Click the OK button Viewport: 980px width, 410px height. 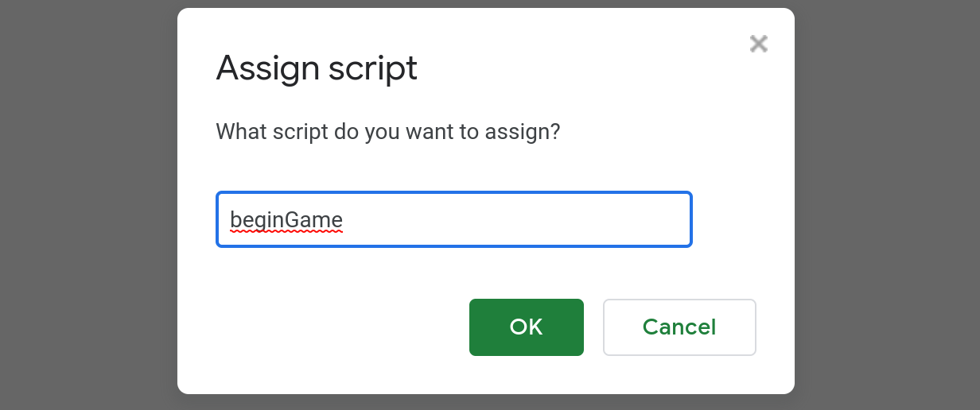click(x=527, y=327)
